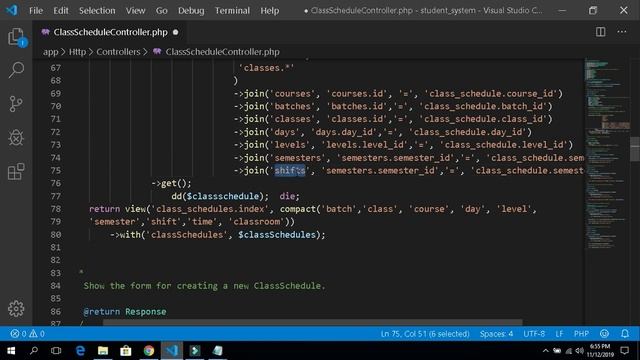The image size is (640, 360).
Task: Open Microsoft Store from taskbar
Action: coord(126,351)
